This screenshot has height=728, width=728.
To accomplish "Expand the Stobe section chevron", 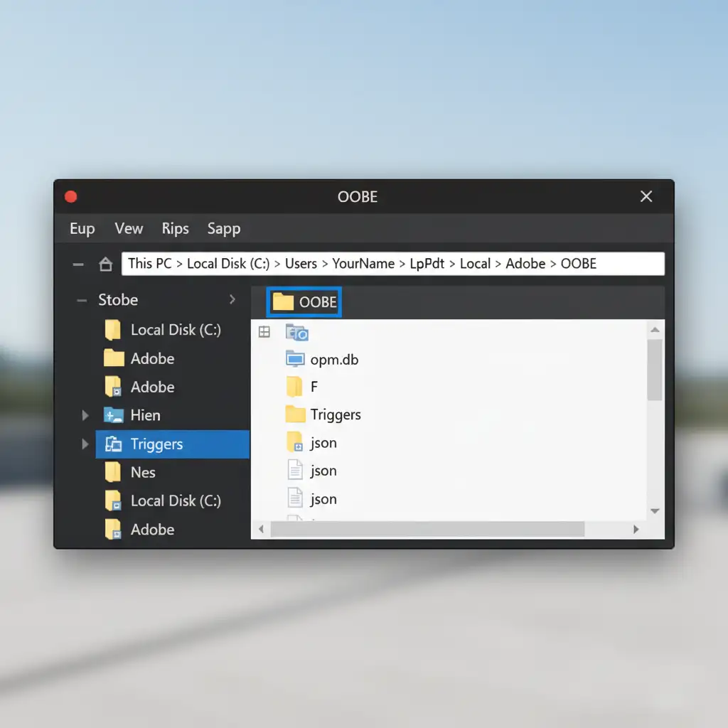I will point(232,300).
